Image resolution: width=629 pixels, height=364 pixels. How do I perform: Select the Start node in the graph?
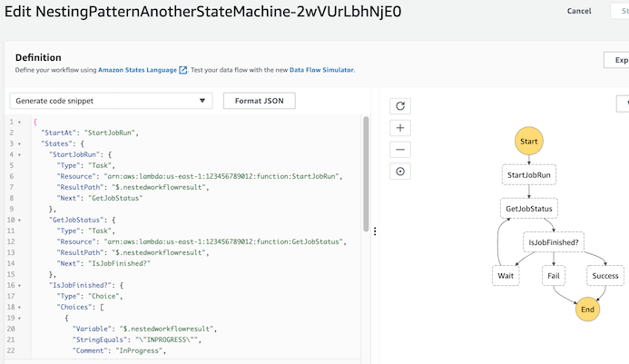point(529,142)
